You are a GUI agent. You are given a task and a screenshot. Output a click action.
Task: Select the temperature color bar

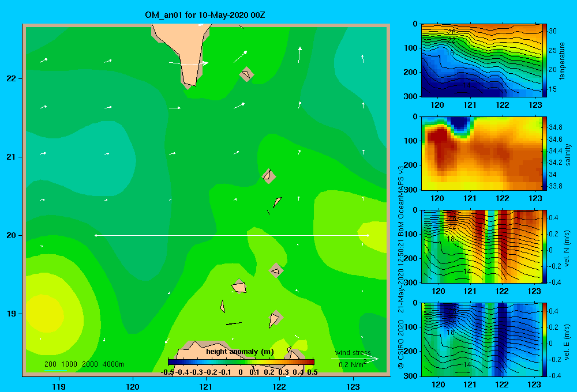[544, 61]
